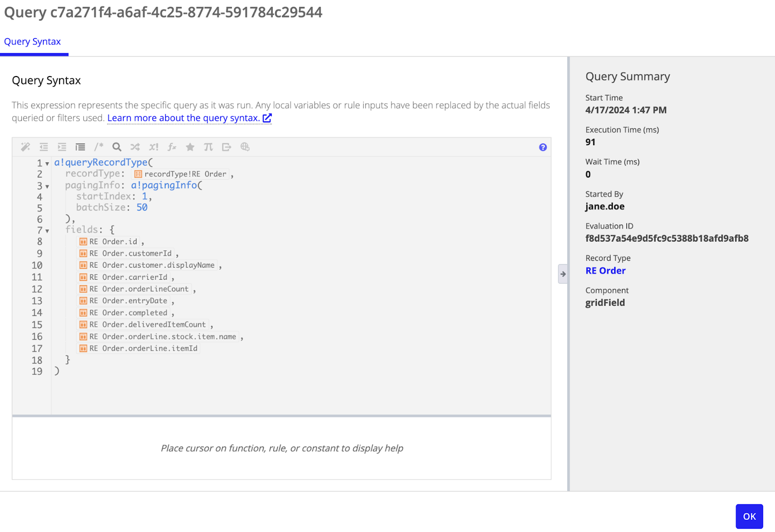Click the export arrow toolbar icon
The width and height of the screenshot is (775, 532).
(227, 147)
